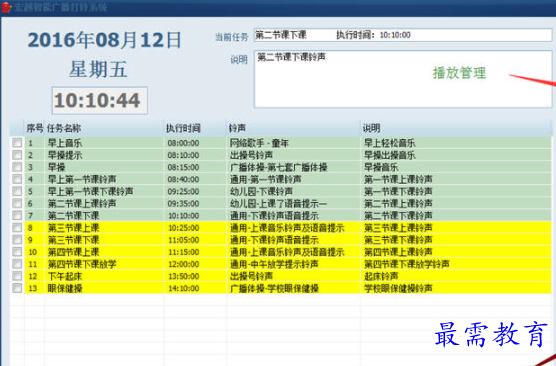Viewport: 556px width, 366px height.
Task: Click description 早操出操音乐
Action: pyautogui.click(x=390, y=155)
